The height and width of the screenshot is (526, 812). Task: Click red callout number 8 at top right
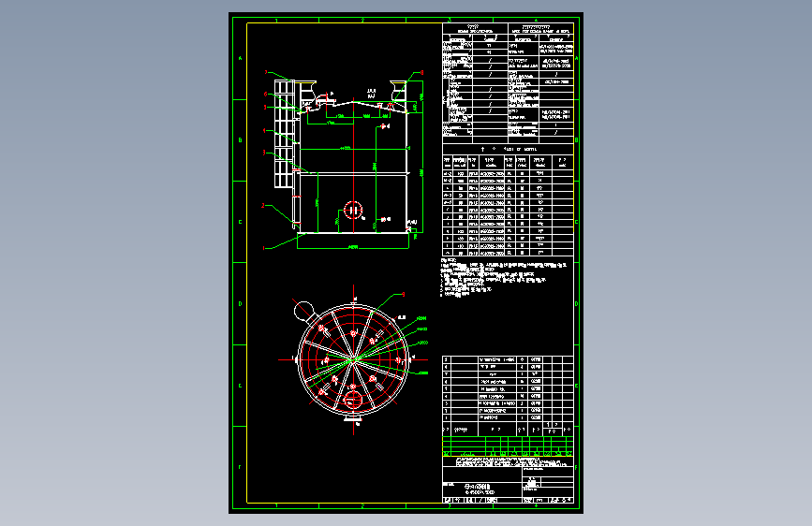coord(422,73)
